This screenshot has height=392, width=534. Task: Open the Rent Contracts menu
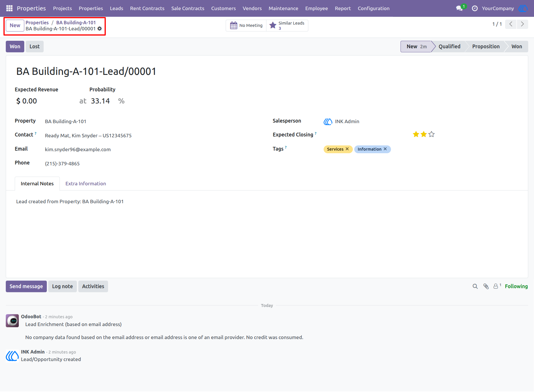147,8
